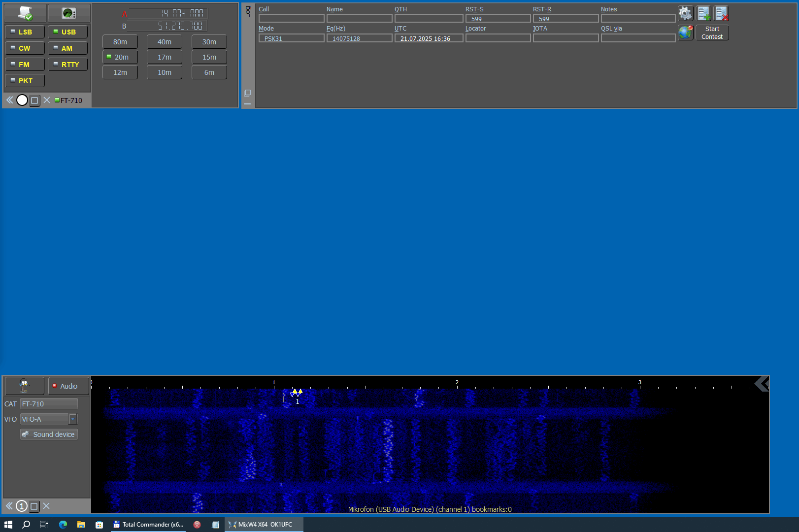Click the add log entry icon
The height and width of the screenshot is (532, 799).
pos(703,13)
